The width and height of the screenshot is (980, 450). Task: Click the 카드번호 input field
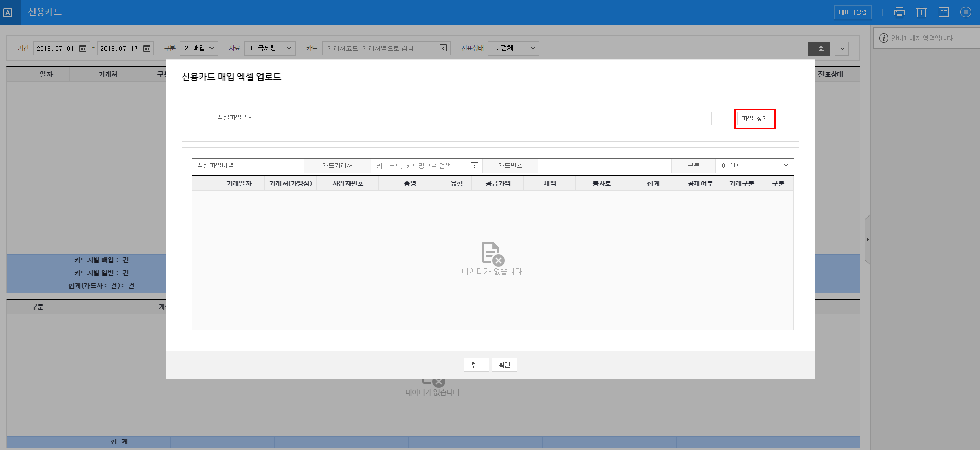(604, 166)
